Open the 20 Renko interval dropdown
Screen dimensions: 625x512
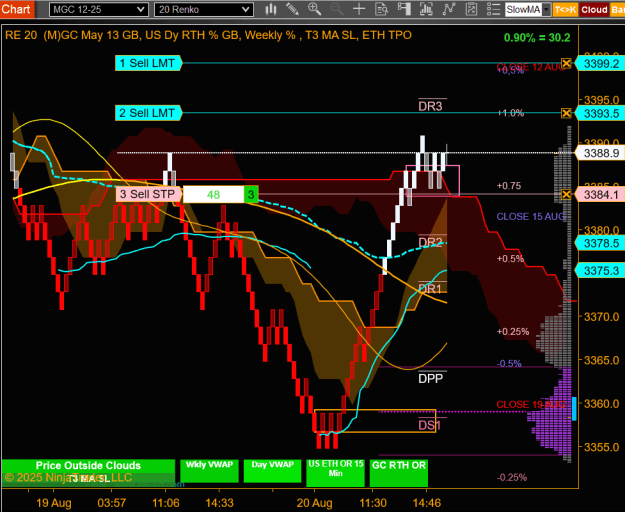tap(204, 10)
